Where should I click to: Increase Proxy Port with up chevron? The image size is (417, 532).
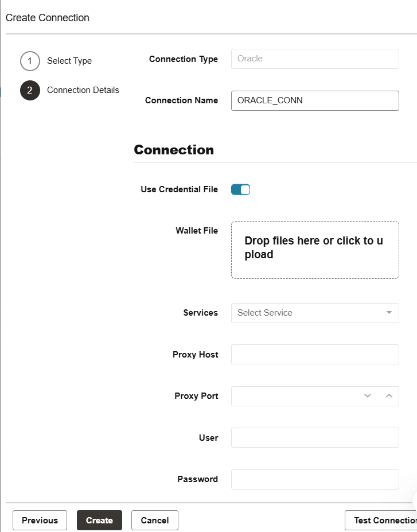(x=389, y=396)
